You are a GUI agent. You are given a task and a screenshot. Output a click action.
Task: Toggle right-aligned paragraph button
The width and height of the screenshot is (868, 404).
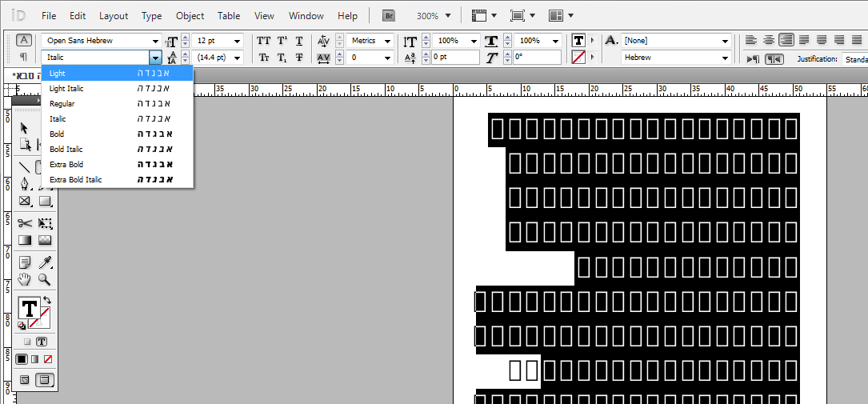click(x=786, y=40)
